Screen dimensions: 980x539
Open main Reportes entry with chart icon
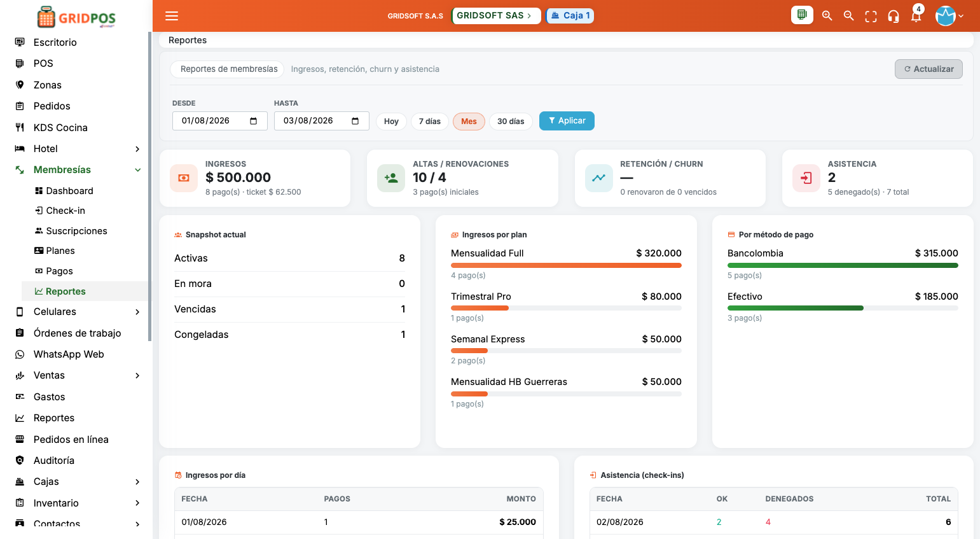click(54, 418)
